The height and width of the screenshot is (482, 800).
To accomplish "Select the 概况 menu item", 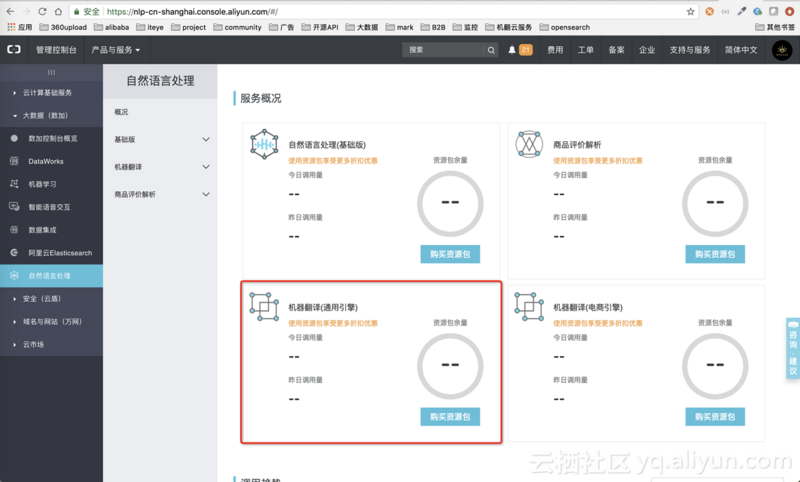I will [121, 112].
